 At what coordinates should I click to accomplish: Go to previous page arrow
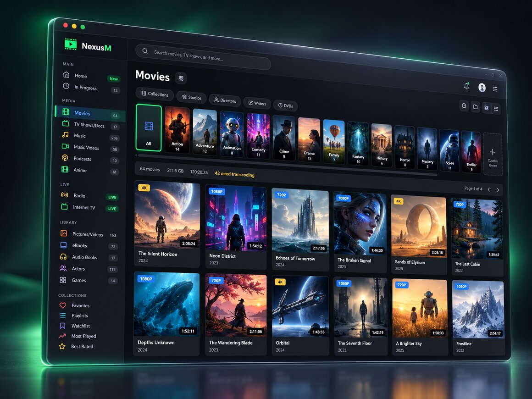click(489, 189)
